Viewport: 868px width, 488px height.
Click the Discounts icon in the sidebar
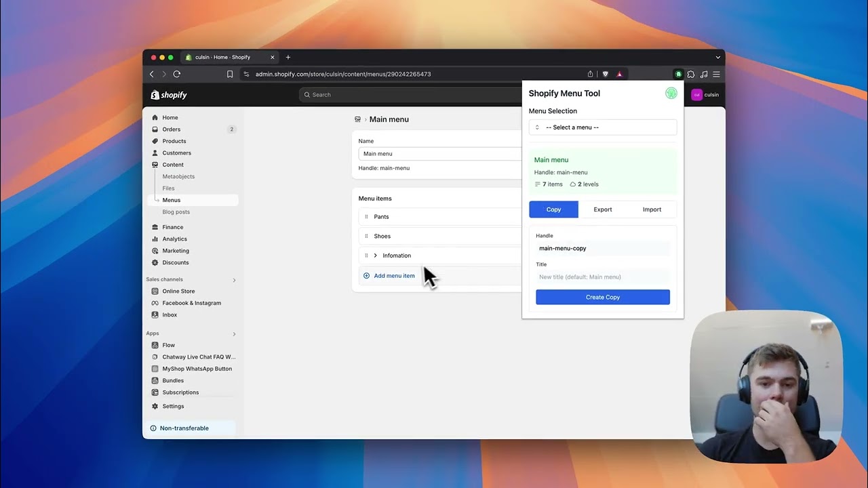point(155,262)
